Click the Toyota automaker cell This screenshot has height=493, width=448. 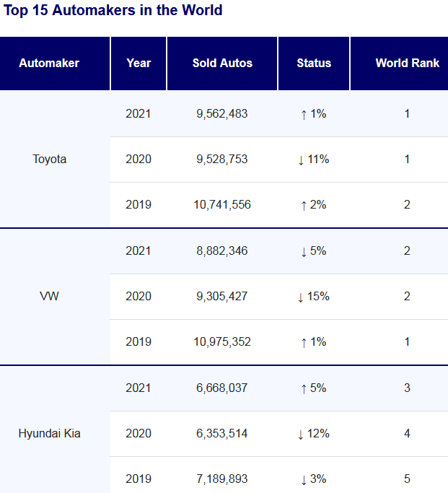(x=50, y=159)
